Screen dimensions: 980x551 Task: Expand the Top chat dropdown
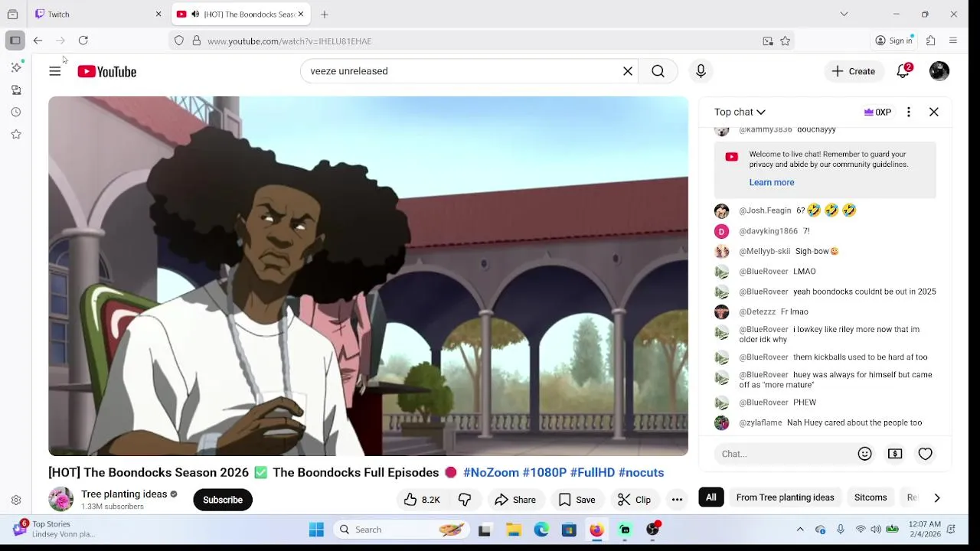click(x=740, y=112)
